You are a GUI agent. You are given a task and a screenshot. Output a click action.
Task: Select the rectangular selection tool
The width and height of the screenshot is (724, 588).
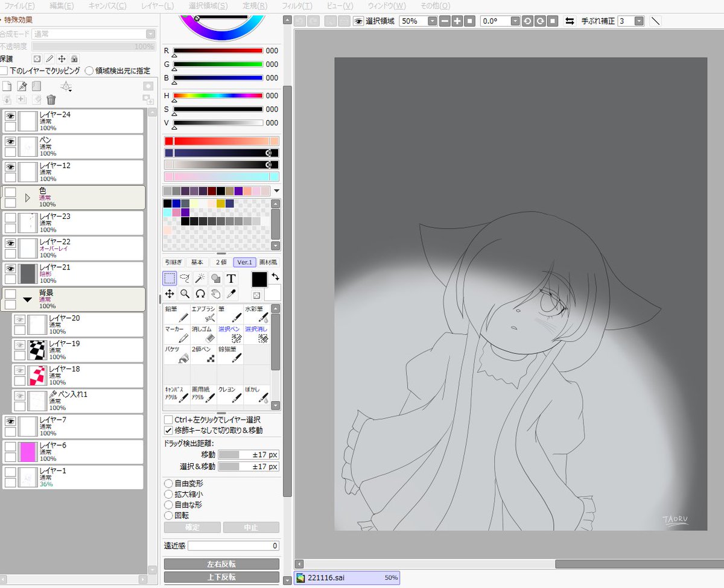[x=170, y=278]
